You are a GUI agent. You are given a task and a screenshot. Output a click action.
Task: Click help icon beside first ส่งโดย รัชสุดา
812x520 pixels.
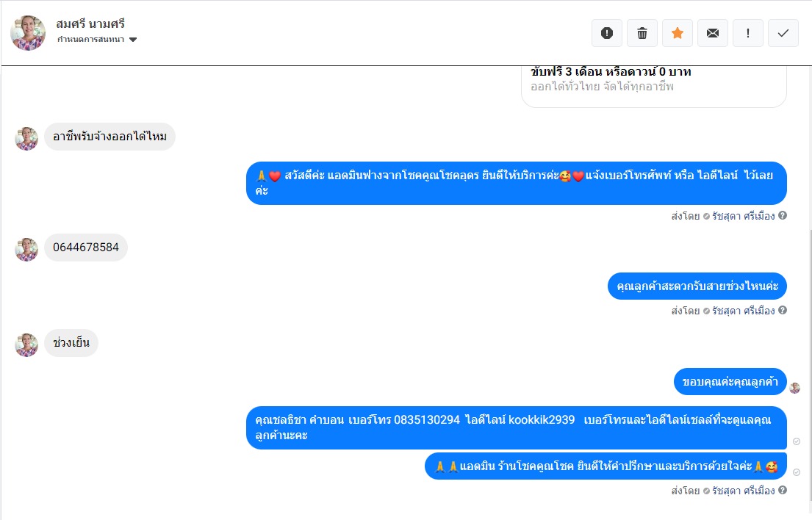tap(783, 215)
